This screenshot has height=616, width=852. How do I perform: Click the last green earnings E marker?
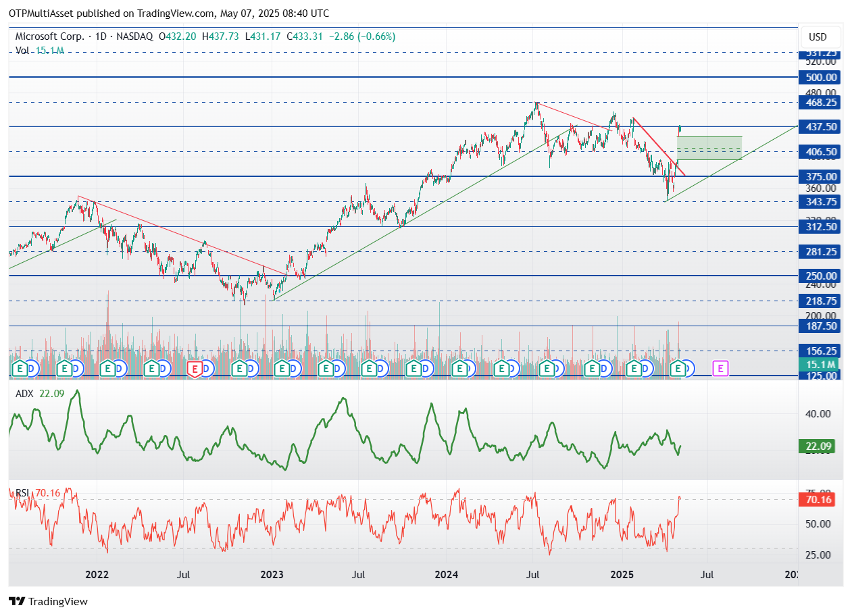pos(678,368)
